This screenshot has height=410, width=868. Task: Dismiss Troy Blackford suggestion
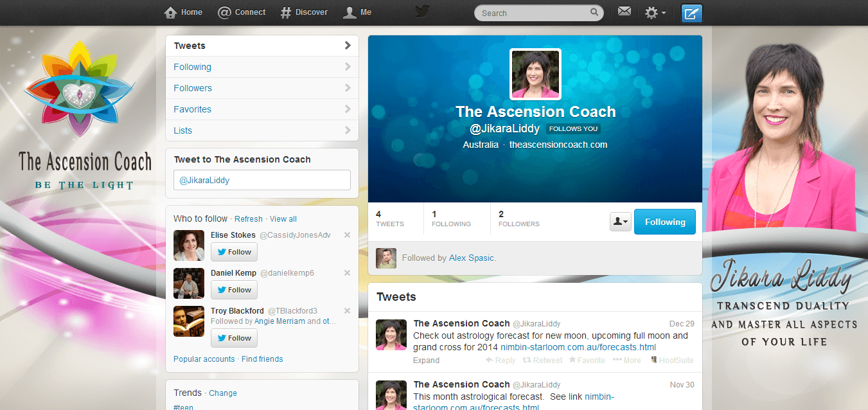click(347, 311)
